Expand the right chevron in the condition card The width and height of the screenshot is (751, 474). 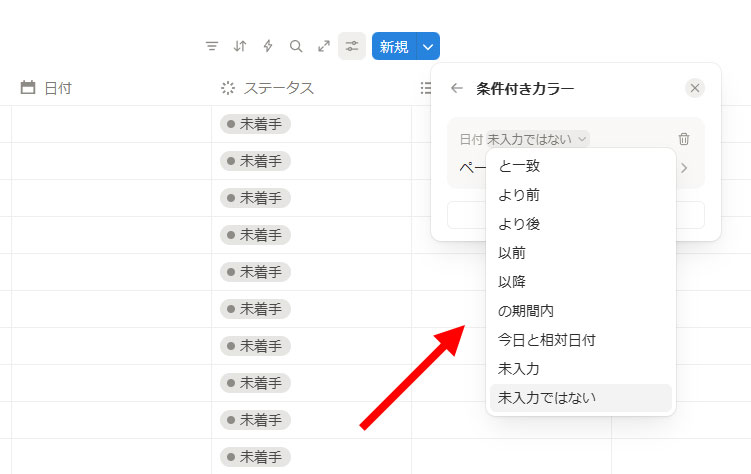[x=684, y=168]
